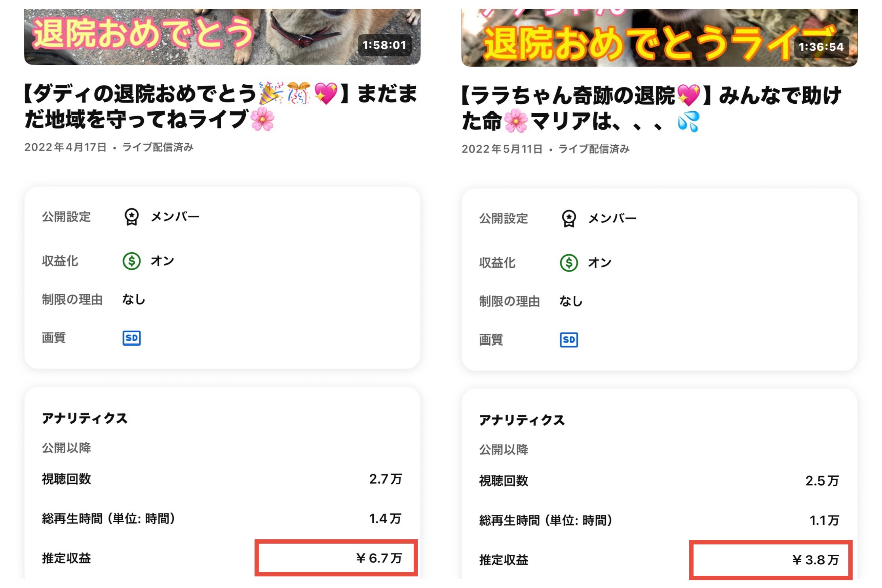The image size is (882, 588).
Task: Click the ¥3.8万 estimated revenue value
Action: (x=815, y=560)
